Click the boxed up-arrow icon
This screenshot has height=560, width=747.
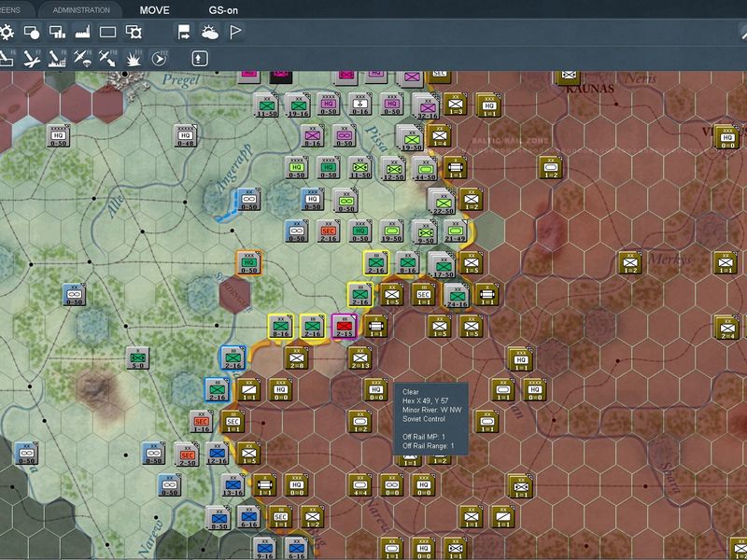click(199, 59)
